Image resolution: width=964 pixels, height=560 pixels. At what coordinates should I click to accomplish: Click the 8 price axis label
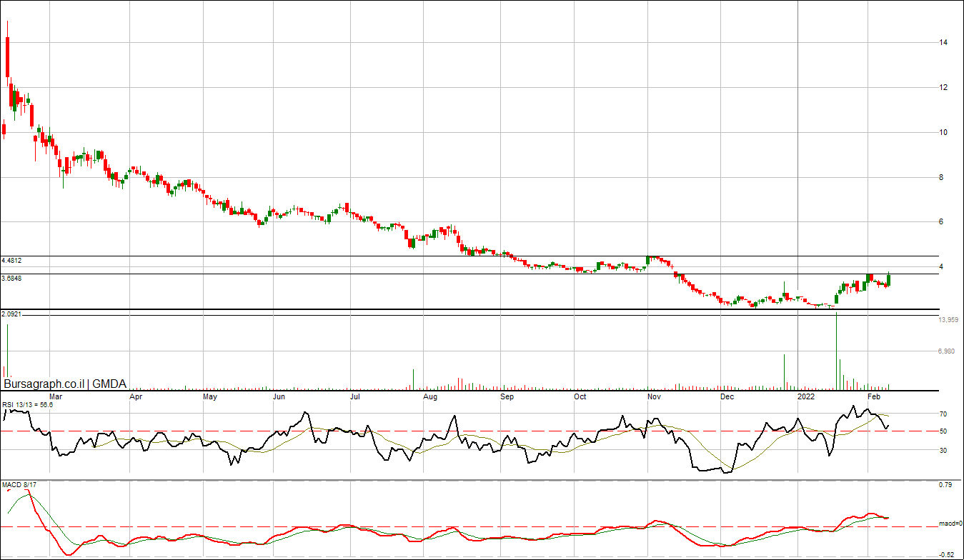click(942, 177)
